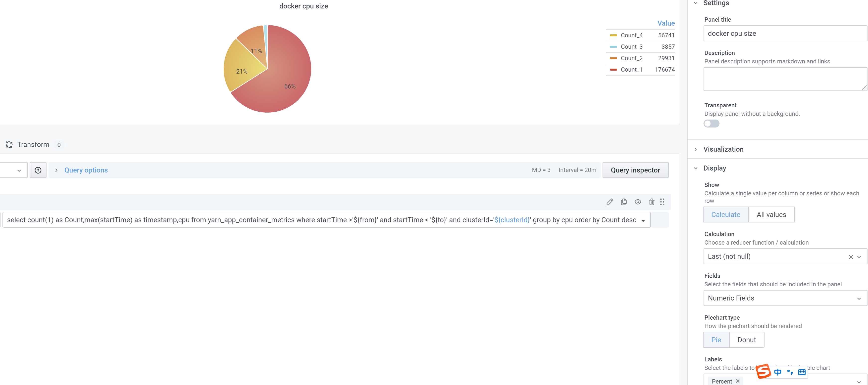This screenshot has height=385, width=868.
Task: Open datasource help via the question mark icon
Action: (x=38, y=170)
